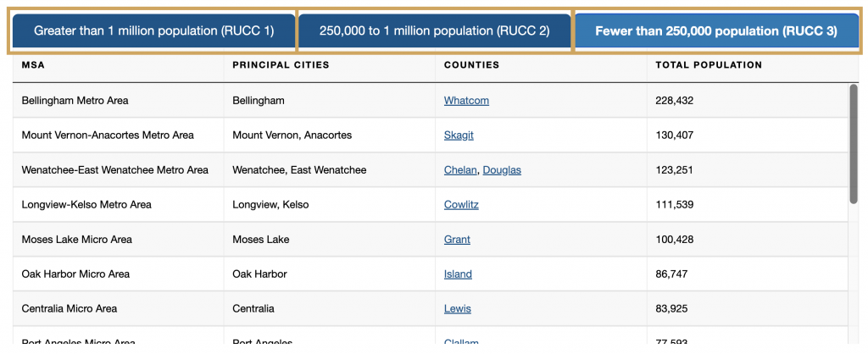868x354 pixels.
Task: Select the population value 111,539
Action: pos(674,205)
